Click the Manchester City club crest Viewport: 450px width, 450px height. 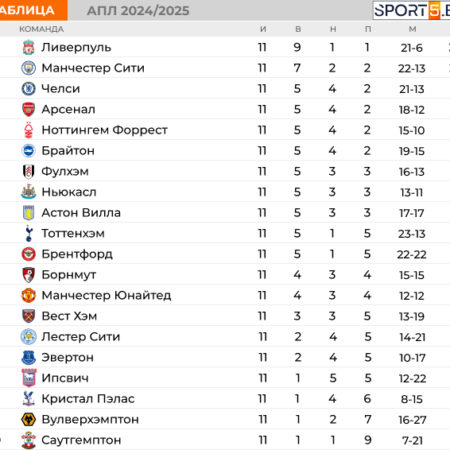[x=29, y=68]
